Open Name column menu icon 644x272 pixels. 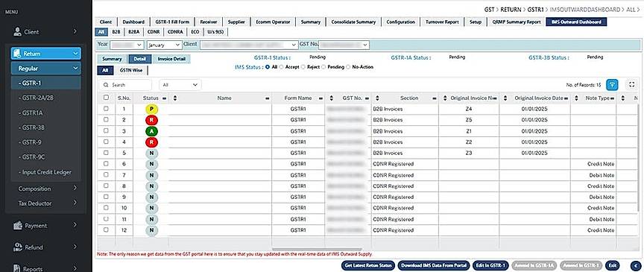coord(267,98)
